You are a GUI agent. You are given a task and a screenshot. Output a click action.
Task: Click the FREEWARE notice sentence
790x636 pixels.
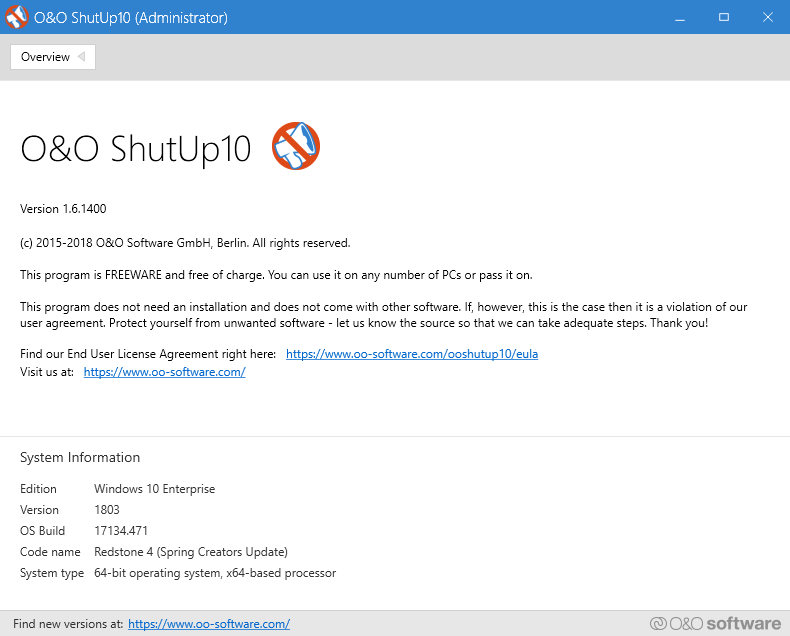[276, 275]
